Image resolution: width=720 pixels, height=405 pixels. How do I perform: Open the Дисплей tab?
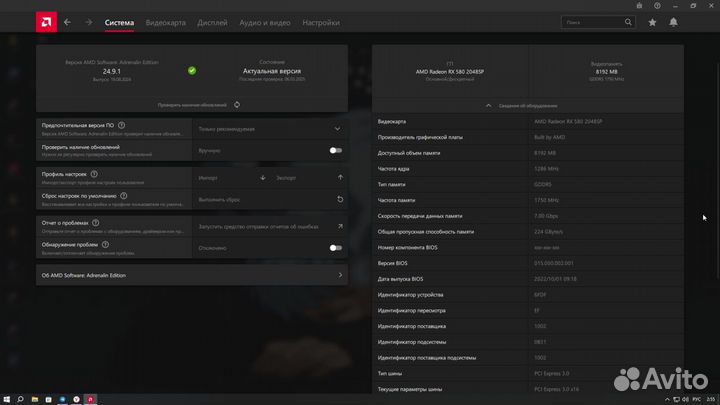(212, 21)
